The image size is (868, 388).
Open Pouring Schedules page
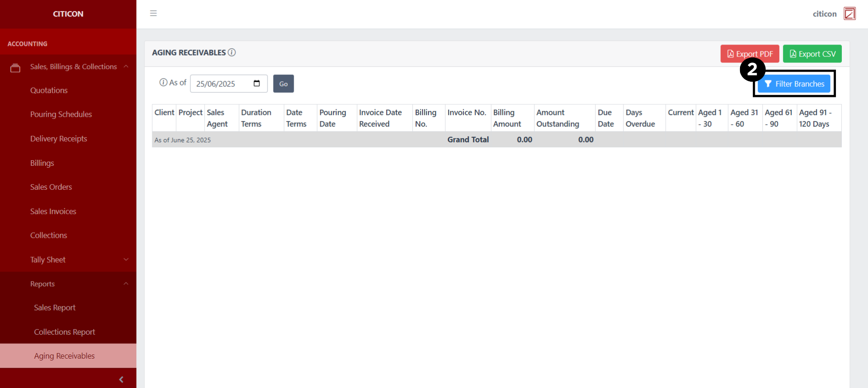(x=61, y=114)
